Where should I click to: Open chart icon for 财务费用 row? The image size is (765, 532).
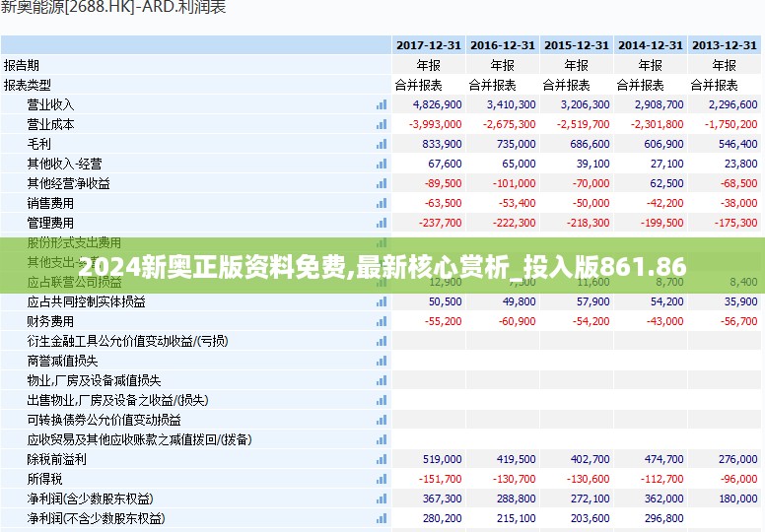[x=382, y=321]
